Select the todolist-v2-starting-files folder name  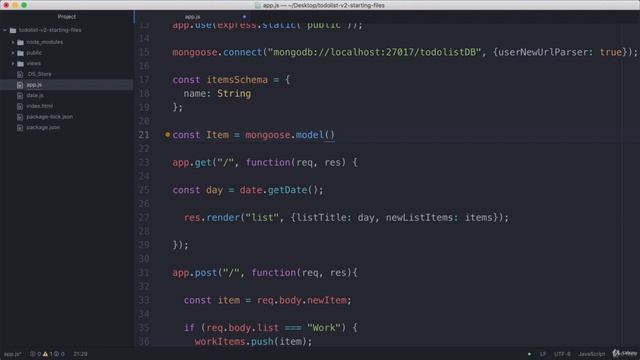[x=50, y=30]
